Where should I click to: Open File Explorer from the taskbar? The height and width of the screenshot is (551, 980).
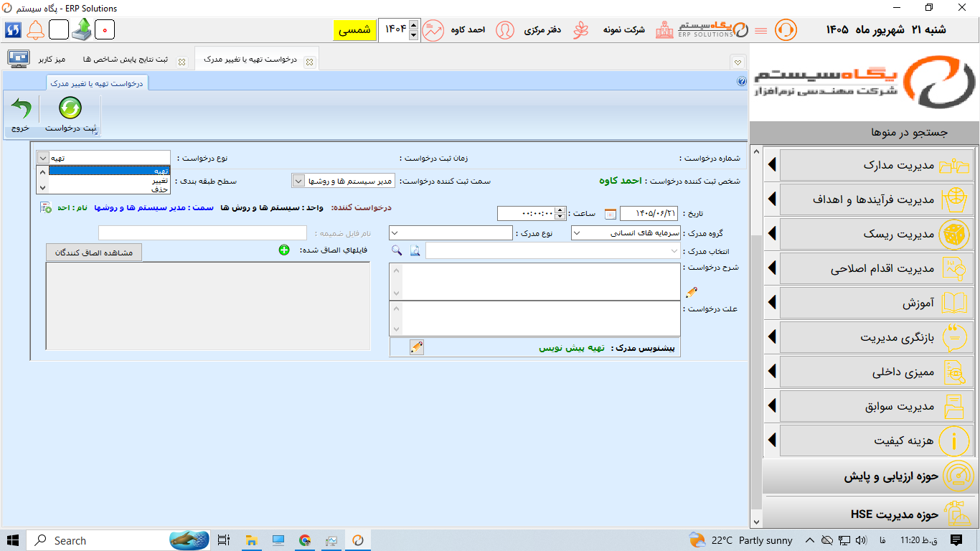[251, 540]
